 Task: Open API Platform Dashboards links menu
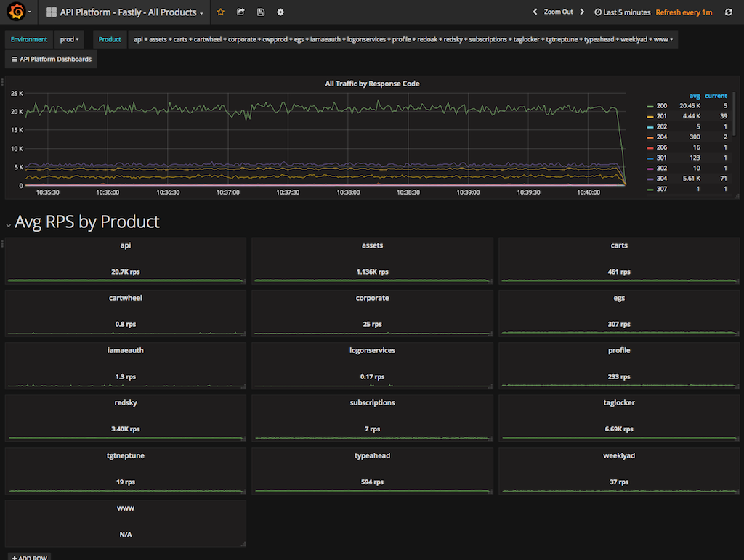coord(52,60)
